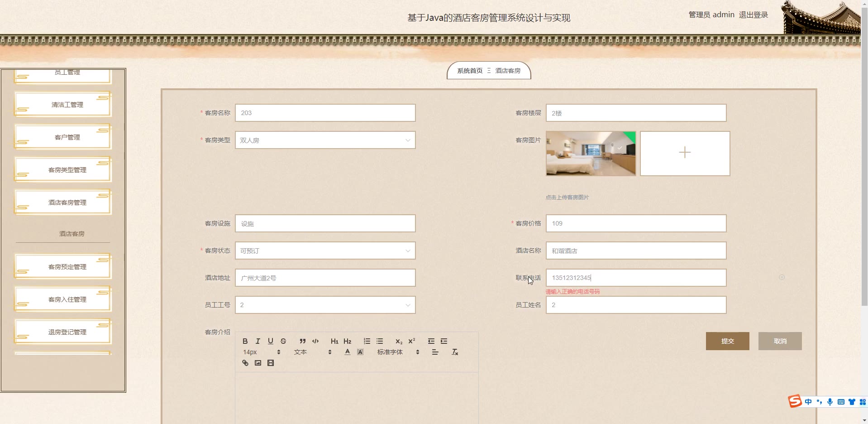
Task: Toggle bold formatting in the editor
Action: coord(245,341)
